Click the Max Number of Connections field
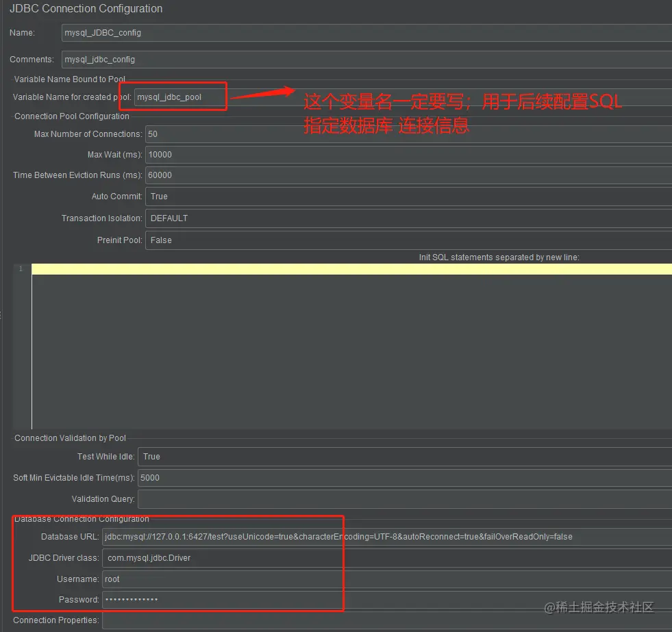This screenshot has height=632, width=672. point(408,134)
